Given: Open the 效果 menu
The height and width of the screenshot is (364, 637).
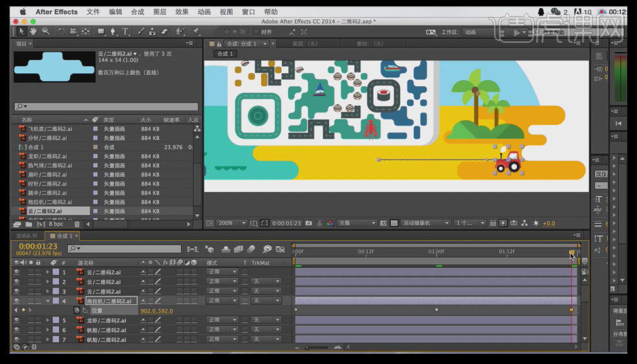Looking at the screenshot, I should [182, 12].
